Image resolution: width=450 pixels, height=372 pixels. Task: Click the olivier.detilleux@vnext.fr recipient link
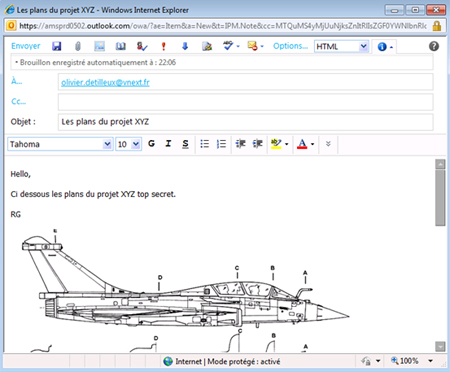(x=105, y=82)
